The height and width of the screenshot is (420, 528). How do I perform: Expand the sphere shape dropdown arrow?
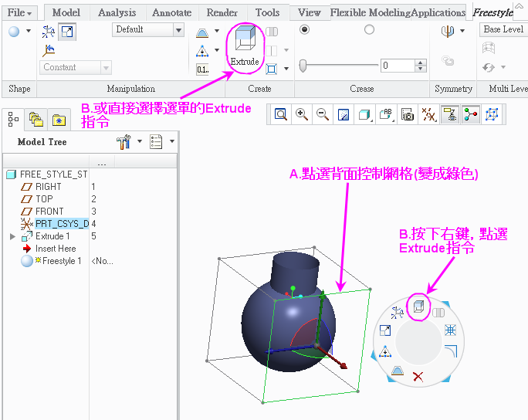pyautogui.click(x=29, y=32)
